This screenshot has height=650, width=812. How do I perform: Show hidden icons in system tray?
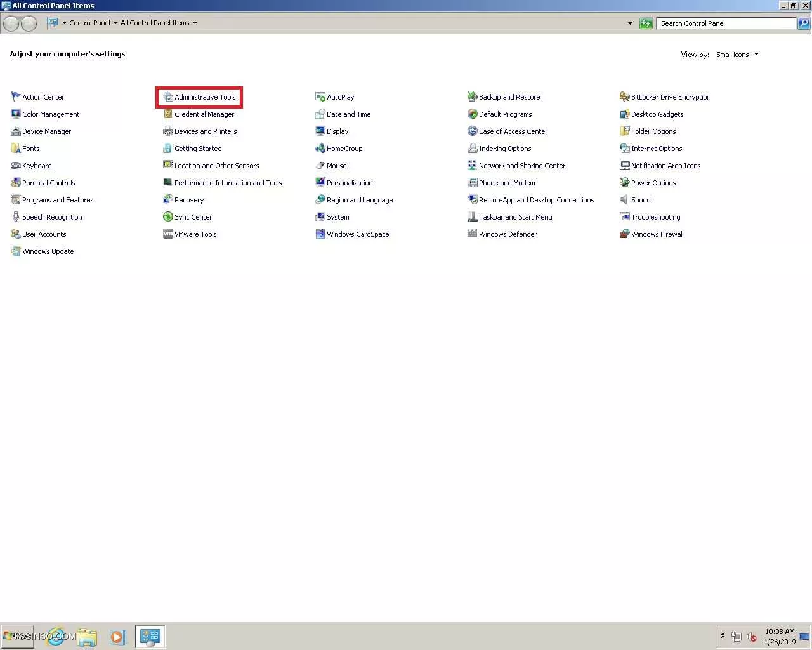723,635
